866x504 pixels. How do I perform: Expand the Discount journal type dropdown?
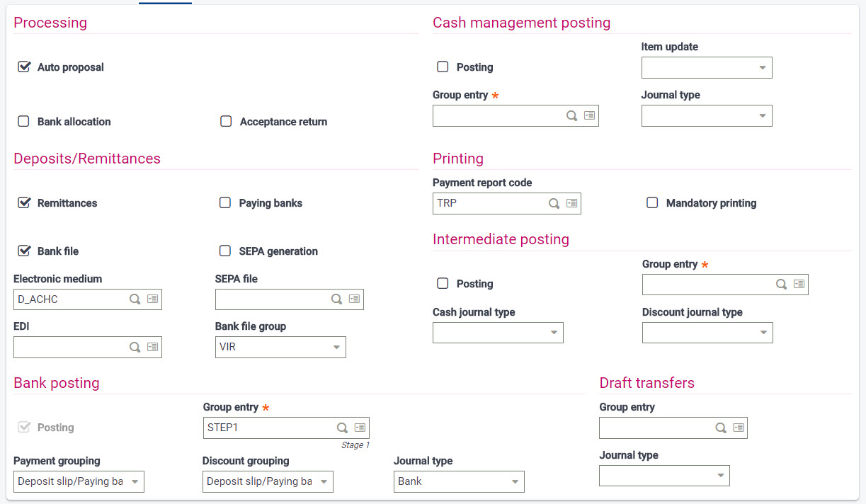click(x=707, y=333)
